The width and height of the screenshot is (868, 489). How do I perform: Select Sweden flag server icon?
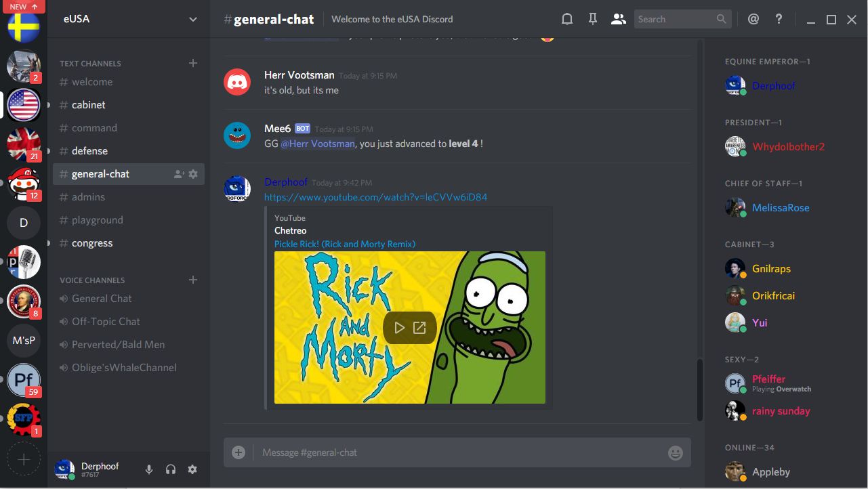(x=24, y=26)
